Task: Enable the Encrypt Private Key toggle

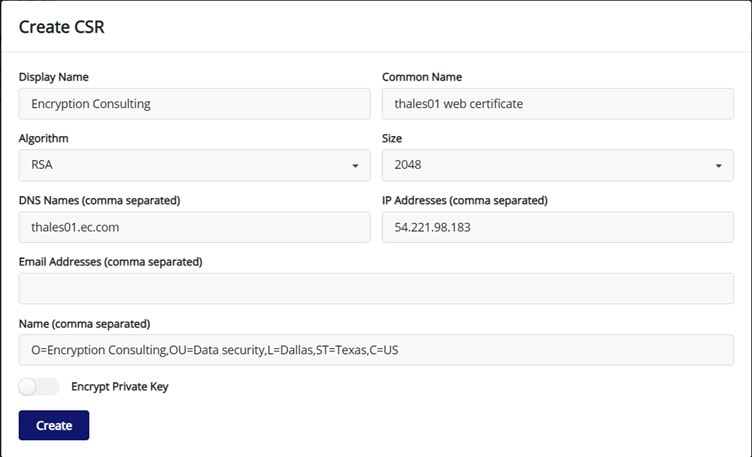Action: pyautogui.click(x=39, y=387)
